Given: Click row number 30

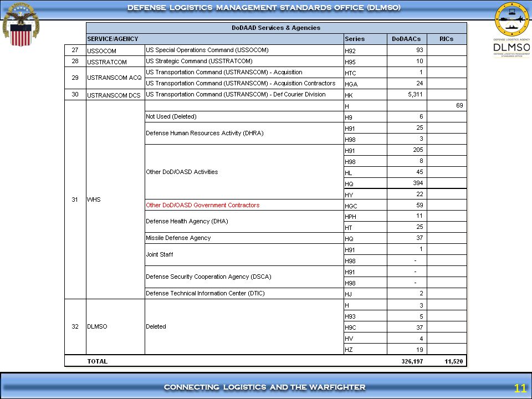Looking at the screenshot, I should 75,94.
